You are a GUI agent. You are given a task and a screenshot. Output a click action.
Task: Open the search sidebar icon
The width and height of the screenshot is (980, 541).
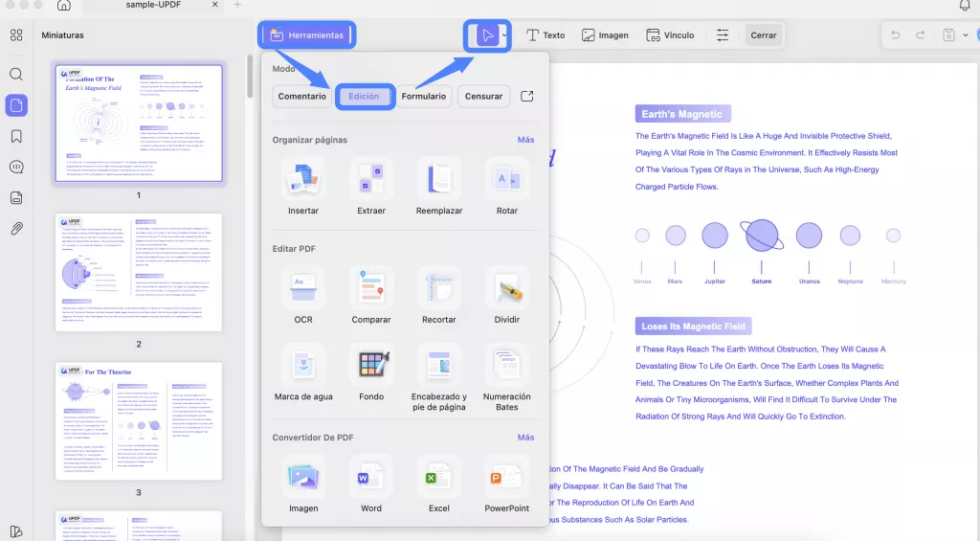(16, 75)
